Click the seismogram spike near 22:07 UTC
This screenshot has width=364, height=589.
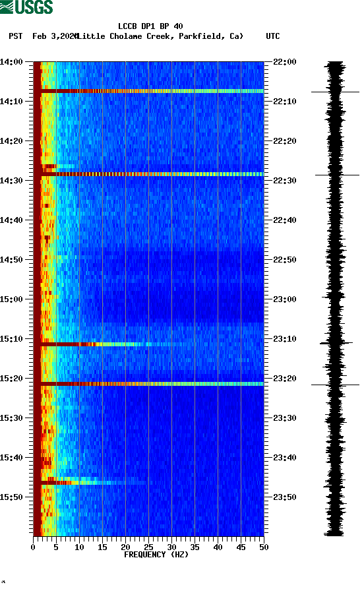[335, 92]
